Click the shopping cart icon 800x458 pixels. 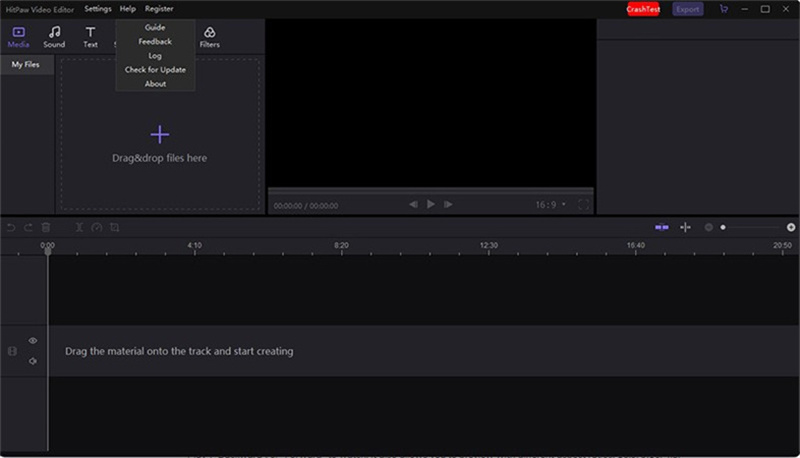click(723, 9)
